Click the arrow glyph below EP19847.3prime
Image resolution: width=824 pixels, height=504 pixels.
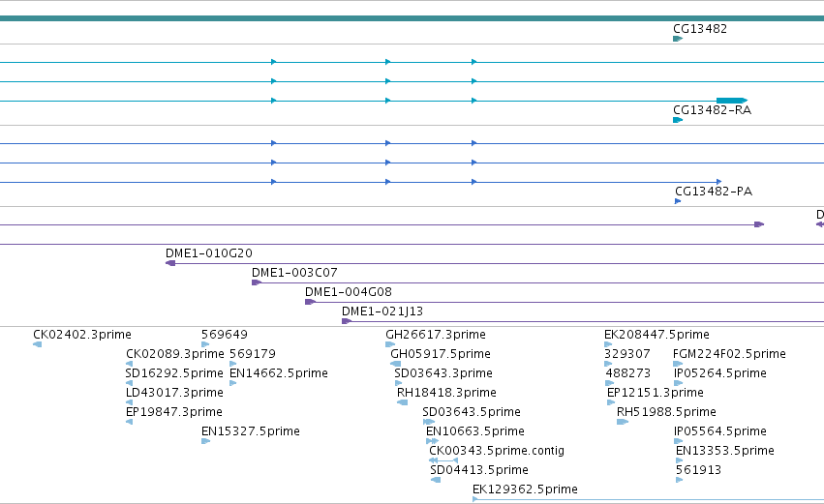(x=130, y=422)
